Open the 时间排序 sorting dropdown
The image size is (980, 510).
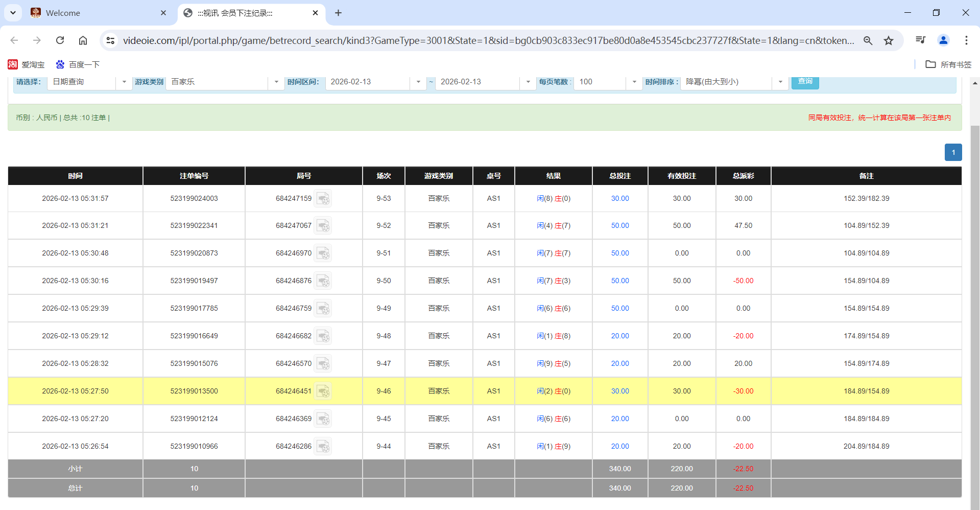tap(780, 82)
